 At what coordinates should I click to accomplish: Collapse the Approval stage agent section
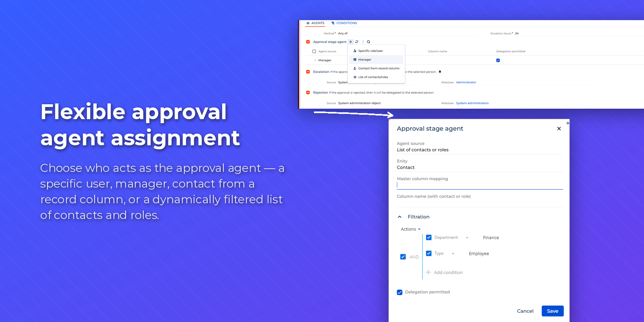click(x=308, y=42)
